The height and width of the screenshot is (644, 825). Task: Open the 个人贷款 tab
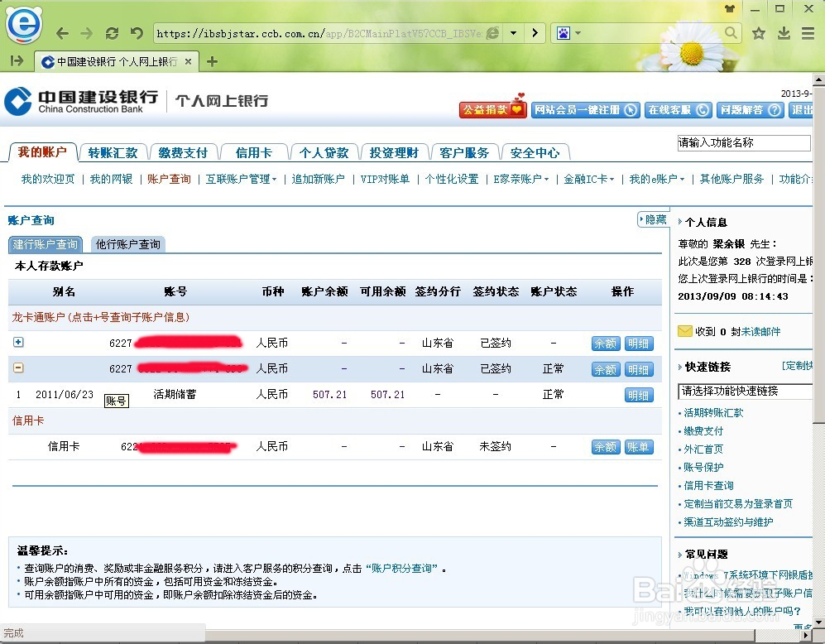point(324,152)
